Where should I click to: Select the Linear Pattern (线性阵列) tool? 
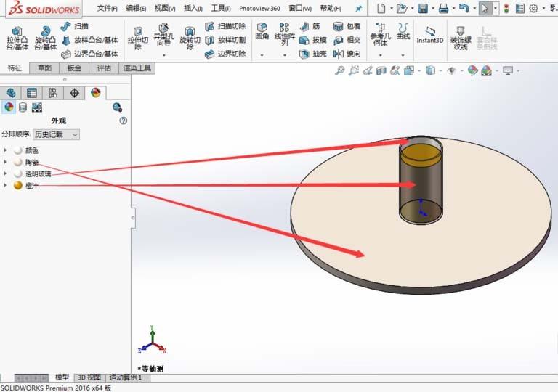click(284, 34)
